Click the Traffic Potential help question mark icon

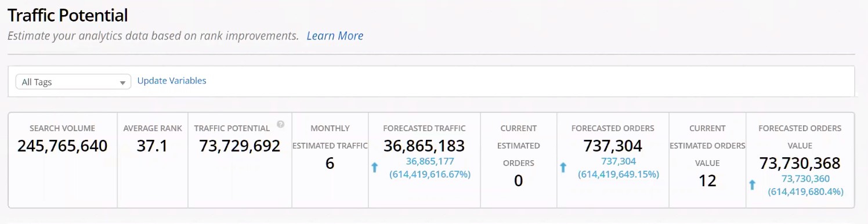tap(281, 124)
